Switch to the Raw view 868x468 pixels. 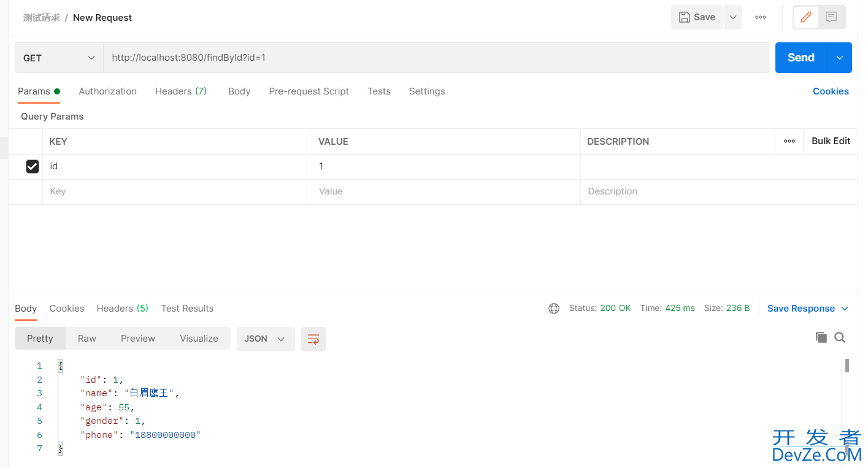(x=87, y=339)
